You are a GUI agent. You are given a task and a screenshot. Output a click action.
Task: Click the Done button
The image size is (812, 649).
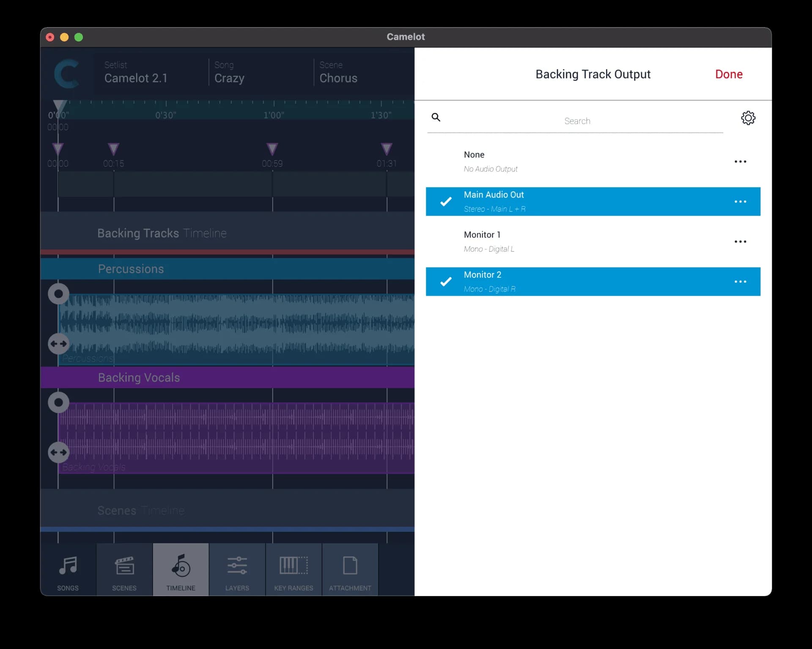[x=729, y=74]
